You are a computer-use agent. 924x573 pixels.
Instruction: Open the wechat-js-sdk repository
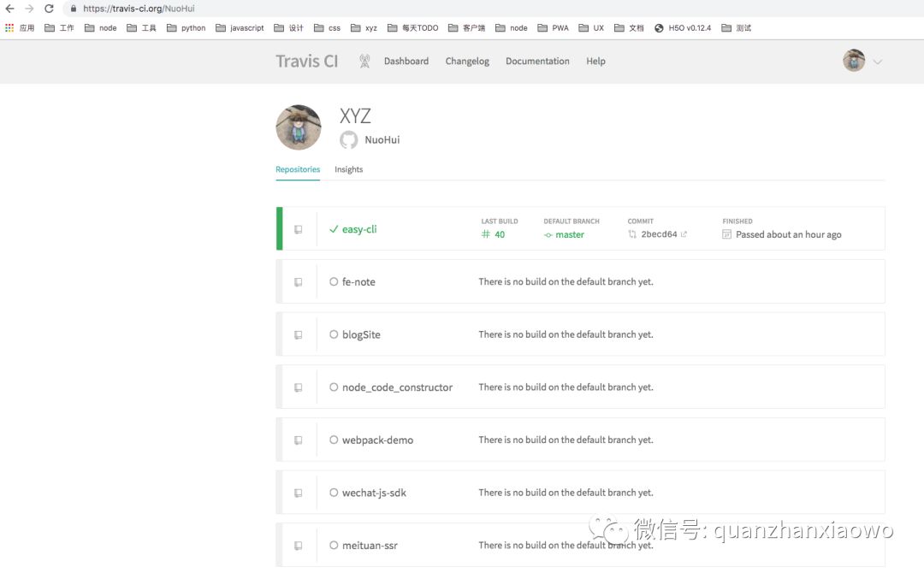pos(374,493)
